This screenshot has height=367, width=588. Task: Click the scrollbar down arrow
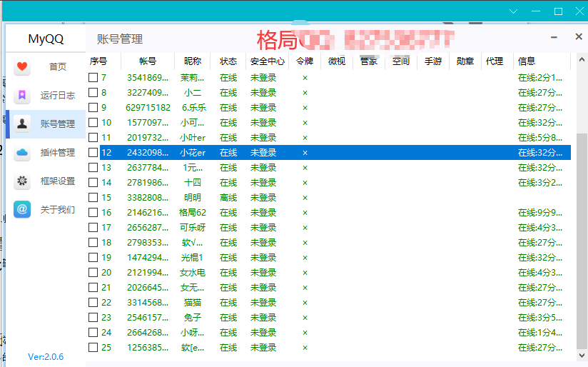[582, 355]
